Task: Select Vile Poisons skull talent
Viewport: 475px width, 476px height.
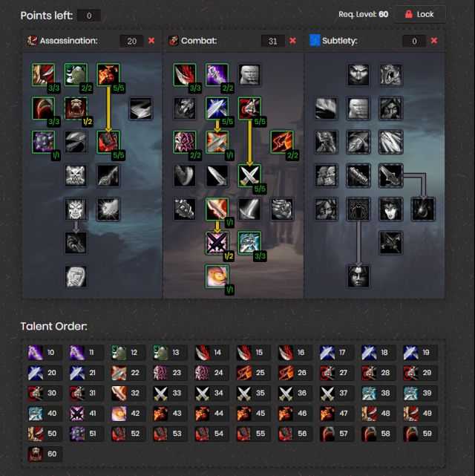Action: point(76,176)
